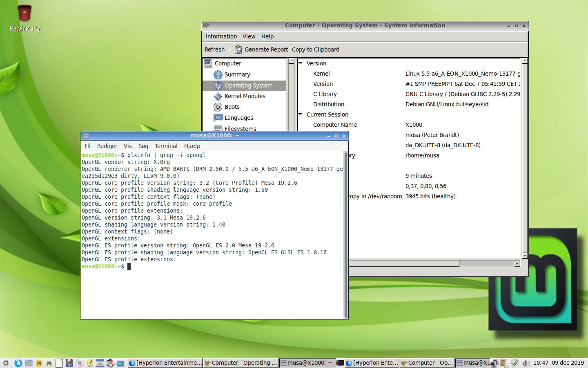This screenshot has width=588, height=368.
Task: Click the Generate Report clipboard icon
Action: tap(238, 50)
